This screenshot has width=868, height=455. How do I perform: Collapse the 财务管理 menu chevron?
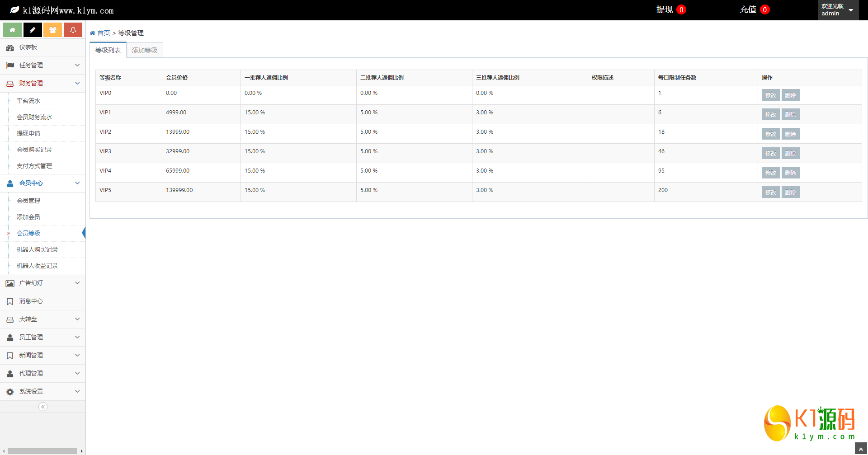[77, 83]
